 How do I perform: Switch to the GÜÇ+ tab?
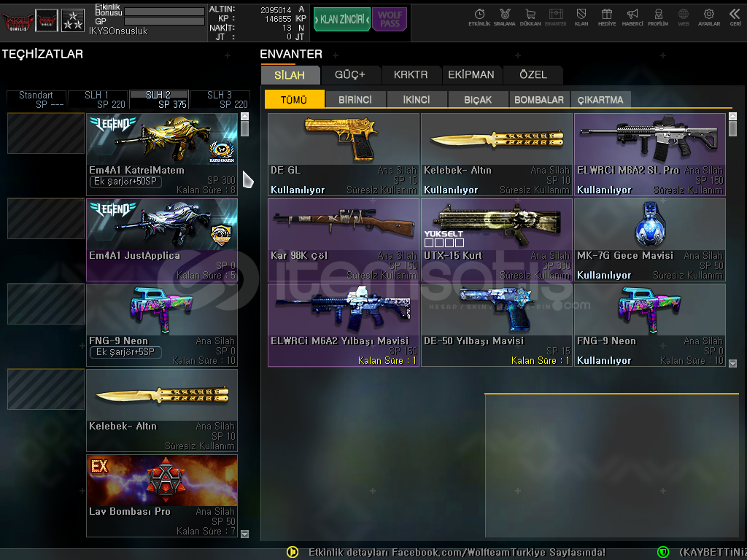350,75
